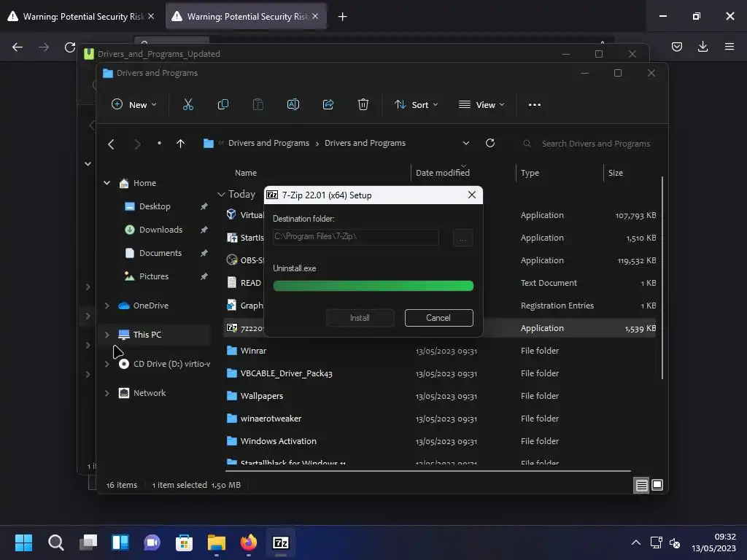Sort by the Type column header
The image size is (747, 560).
point(530,173)
